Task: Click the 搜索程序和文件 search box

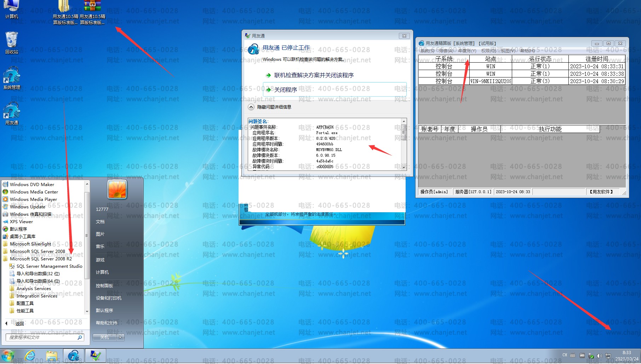Action: click(42, 337)
